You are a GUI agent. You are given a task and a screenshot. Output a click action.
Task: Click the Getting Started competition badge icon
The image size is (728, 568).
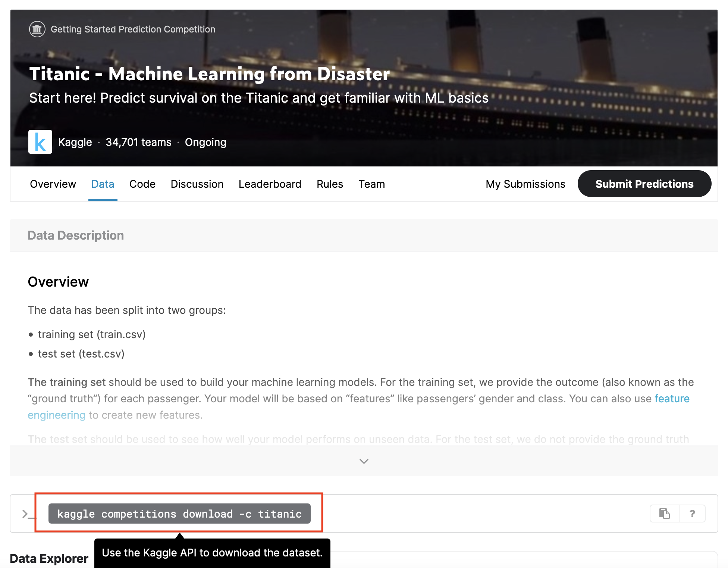coord(37,29)
